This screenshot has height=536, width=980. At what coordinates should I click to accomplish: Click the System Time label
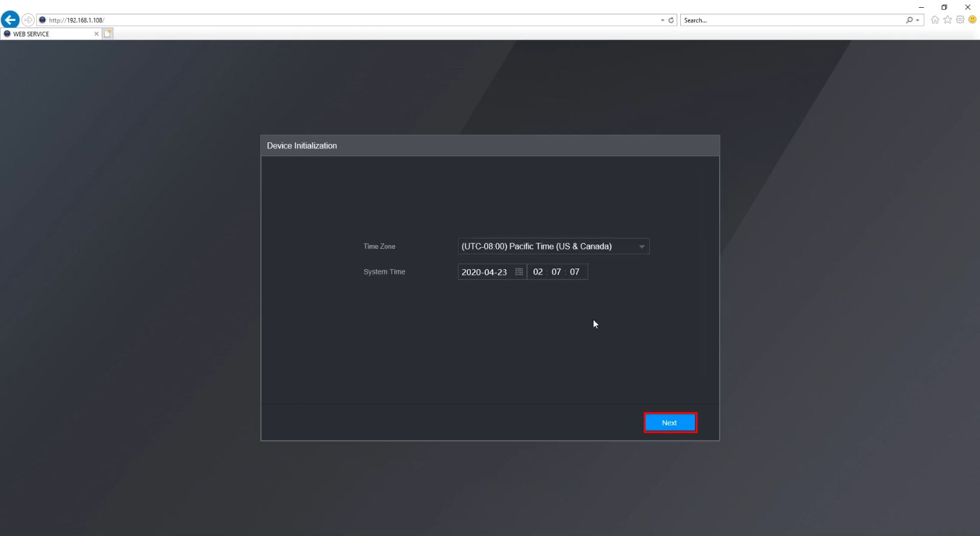point(384,272)
